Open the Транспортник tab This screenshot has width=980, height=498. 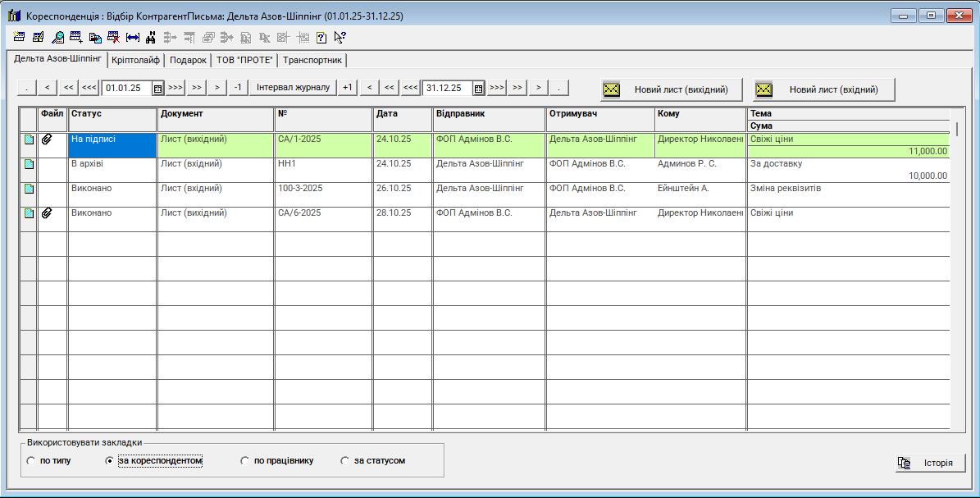312,60
